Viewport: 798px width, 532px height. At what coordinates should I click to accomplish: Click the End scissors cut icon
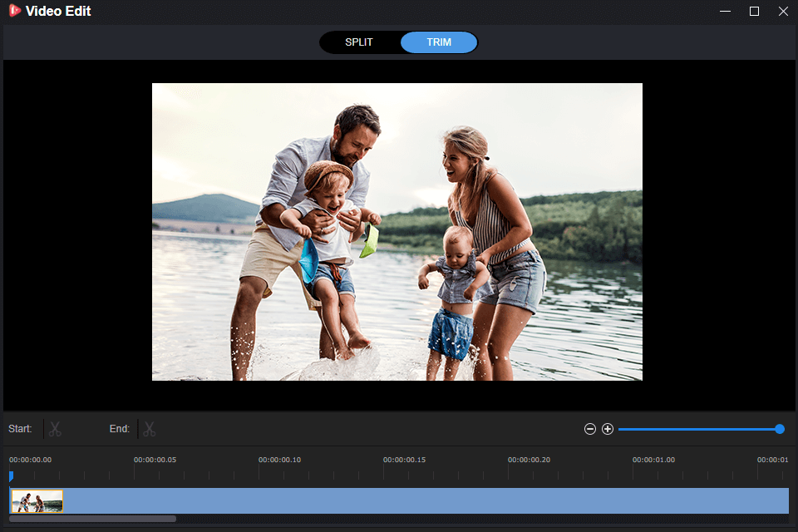[150, 429]
